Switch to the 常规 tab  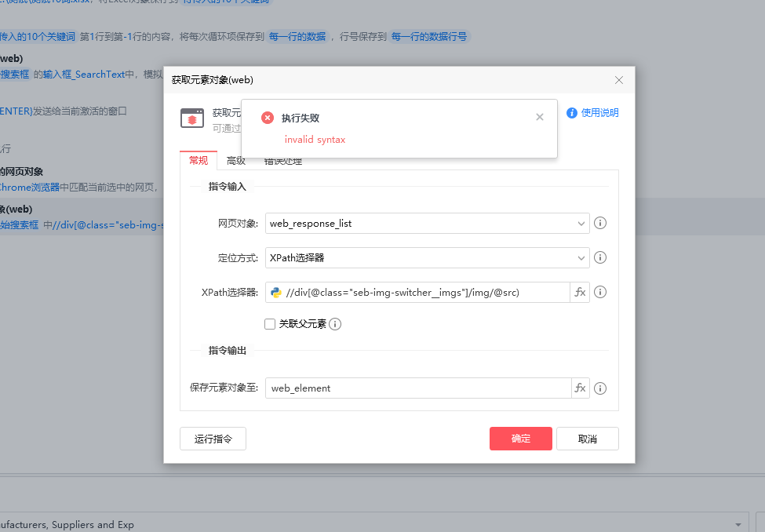199,161
